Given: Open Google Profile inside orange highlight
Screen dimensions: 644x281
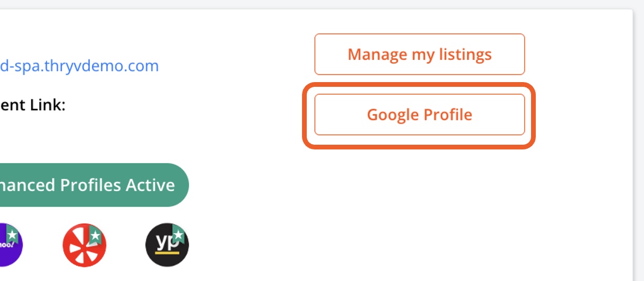Looking at the screenshot, I should pyautogui.click(x=419, y=115).
